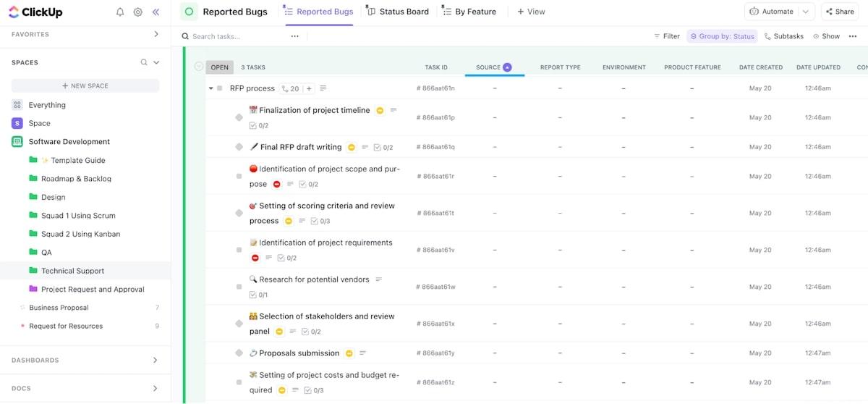
Task: Click the New Space button
Action: pyautogui.click(x=85, y=85)
